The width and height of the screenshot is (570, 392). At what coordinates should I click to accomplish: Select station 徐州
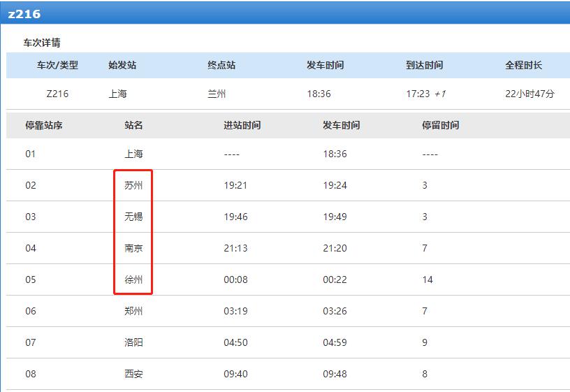tap(134, 280)
